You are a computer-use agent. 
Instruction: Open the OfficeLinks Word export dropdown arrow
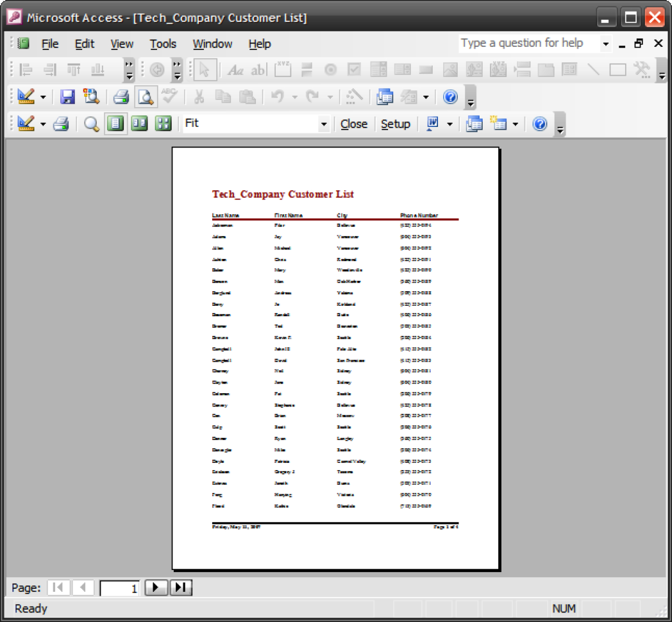449,124
